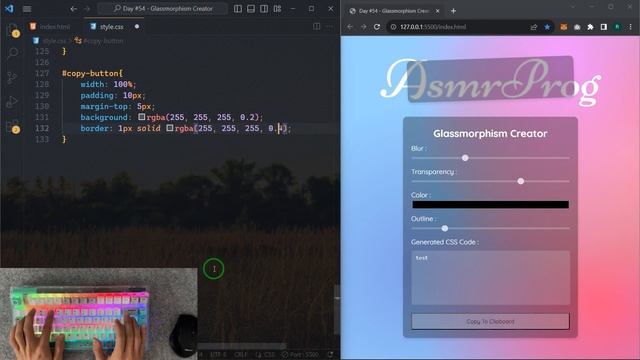This screenshot has width=640, height=360.
Task: Click the camera extension icon
Action: click(x=577, y=27)
